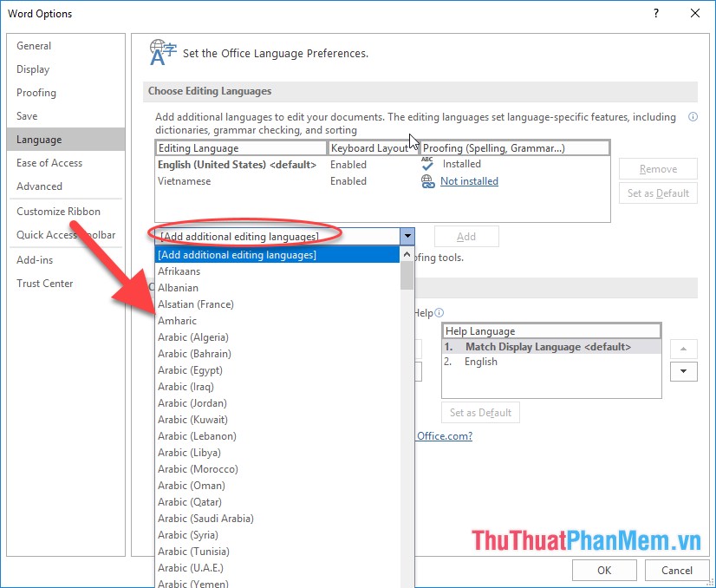Viewport: 716px width, 588px height.
Task: Click the Add button
Action: point(465,235)
